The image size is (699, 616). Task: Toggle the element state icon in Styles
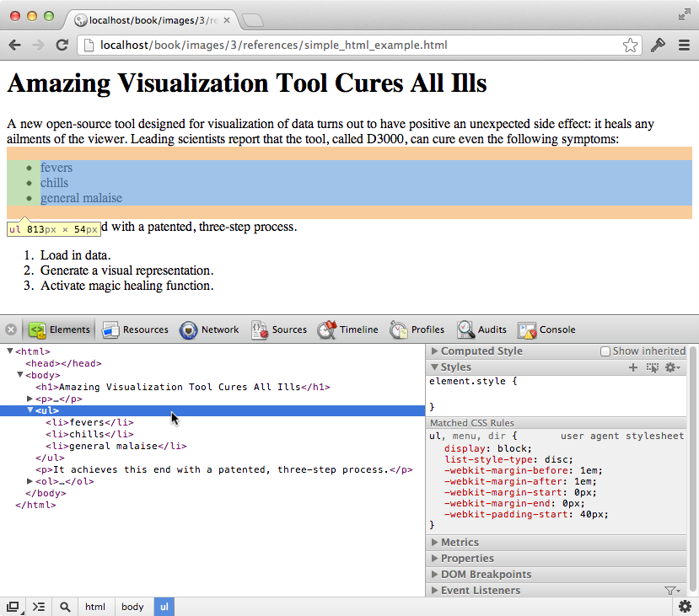tap(652, 367)
